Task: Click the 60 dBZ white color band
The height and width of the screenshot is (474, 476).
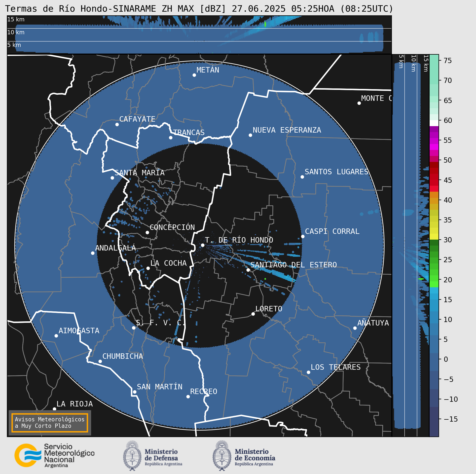Action: (434, 123)
